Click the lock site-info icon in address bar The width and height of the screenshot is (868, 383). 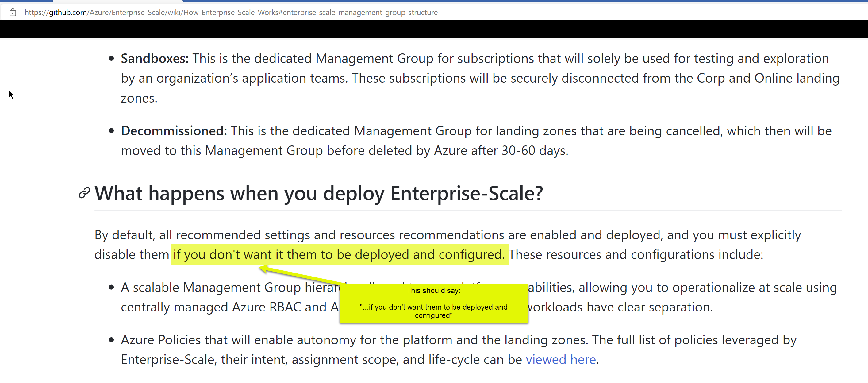pyautogui.click(x=13, y=13)
